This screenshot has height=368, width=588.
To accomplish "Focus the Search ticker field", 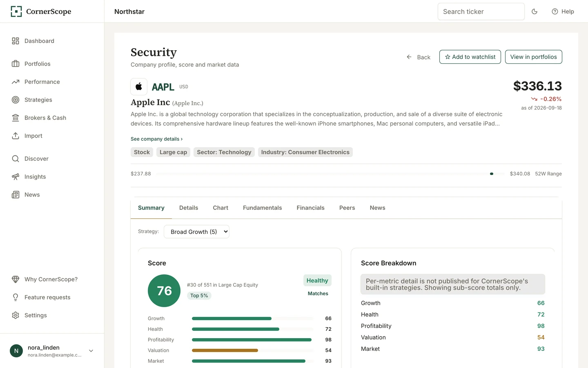I will click(481, 11).
